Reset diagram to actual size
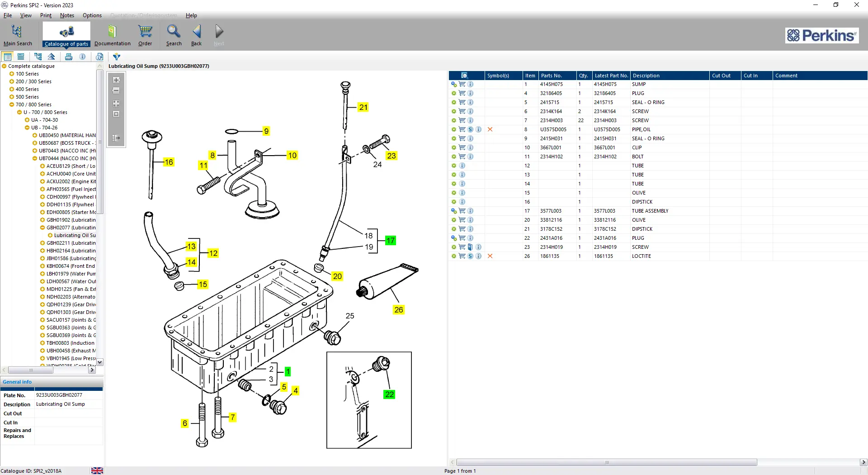The image size is (868, 475). [x=116, y=114]
